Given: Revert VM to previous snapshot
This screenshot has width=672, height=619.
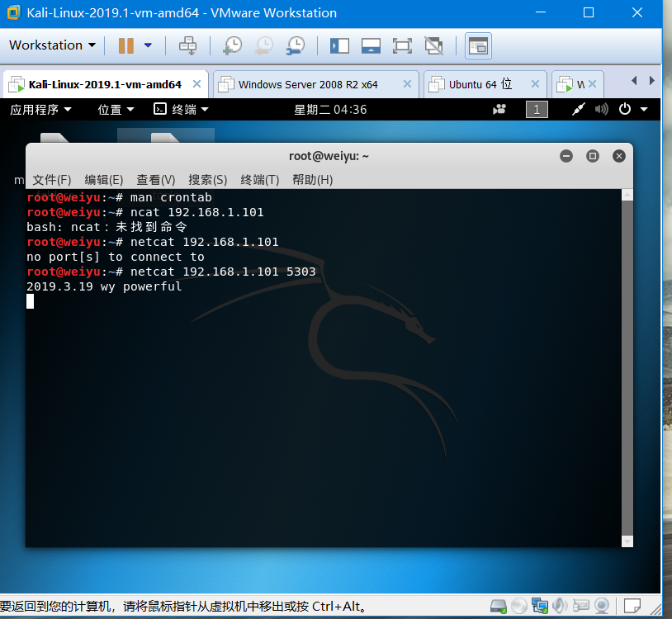Looking at the screenshot, I should coord(264,45).
